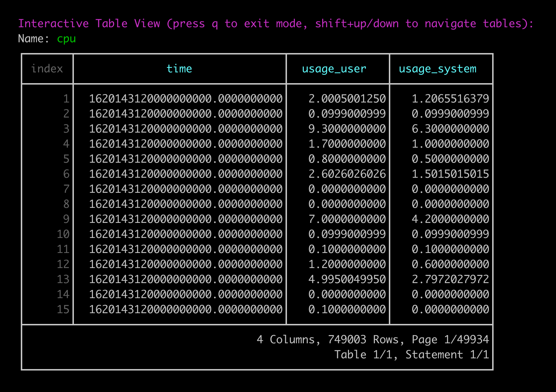Viewport: 556px width, 392px height.
Task: Click the time value in row 1
Action: pos(185,99)
